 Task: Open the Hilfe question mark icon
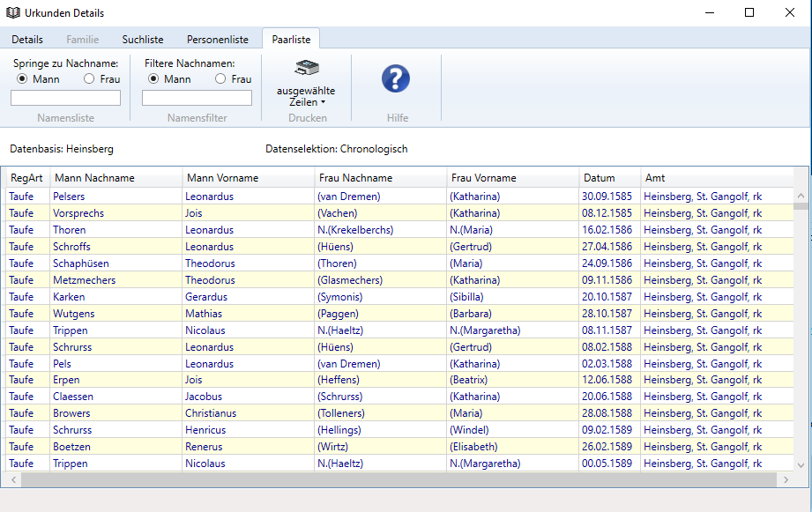point(396,79)
